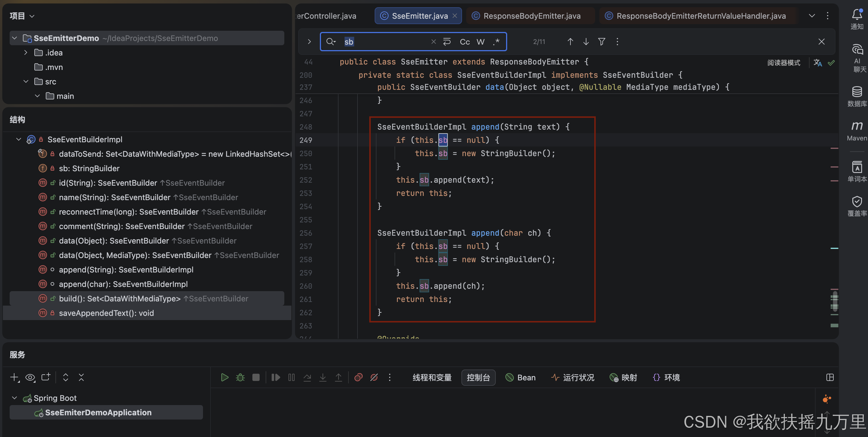Toggle Reader mode (阅读器模式)
The width and height of the screenshot is (868, 437).
784,63
